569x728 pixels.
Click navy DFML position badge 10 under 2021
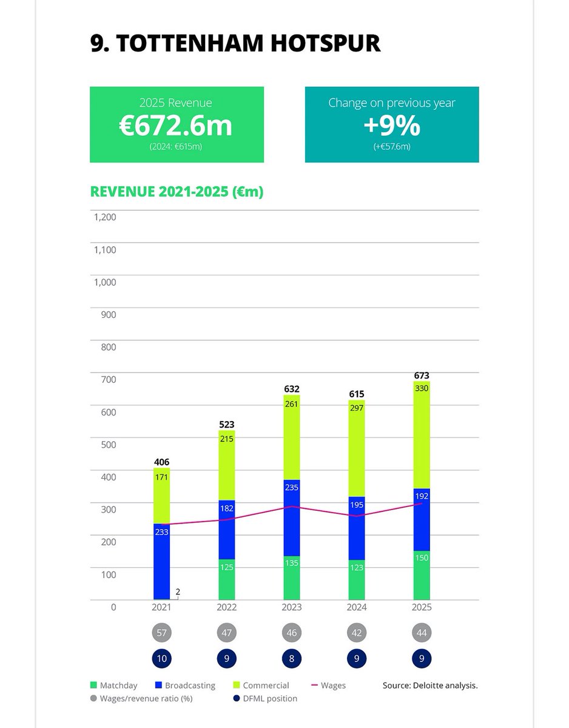click(x=161, y=659)
